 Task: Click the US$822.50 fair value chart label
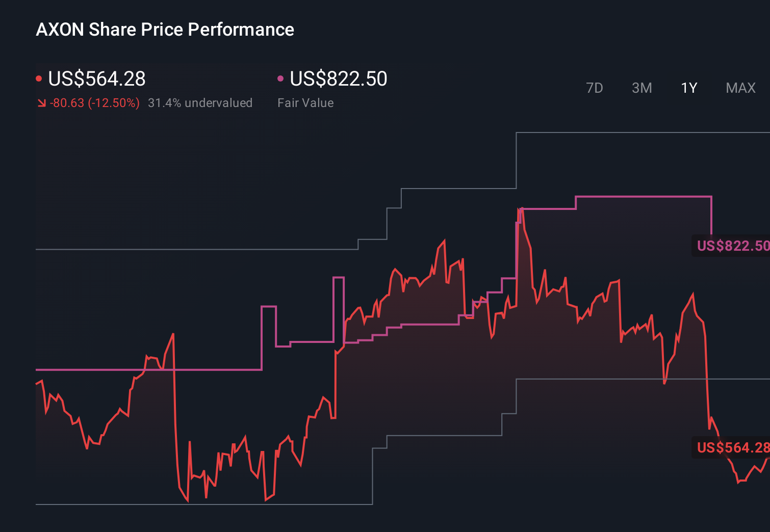tap(732, 246)
